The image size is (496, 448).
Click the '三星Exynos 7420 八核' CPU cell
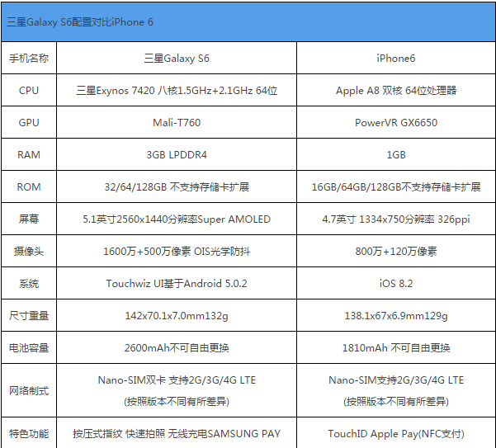coord(177,91)
